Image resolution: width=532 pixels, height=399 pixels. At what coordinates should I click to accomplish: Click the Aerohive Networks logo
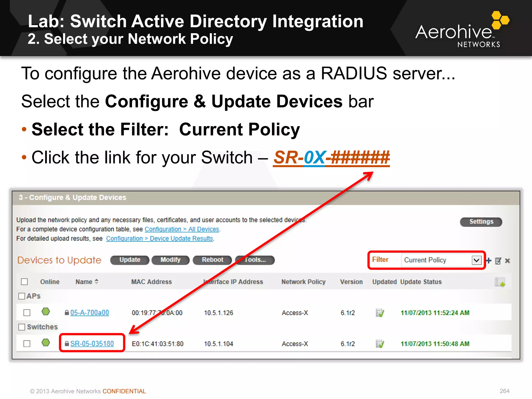click(462, 29)
